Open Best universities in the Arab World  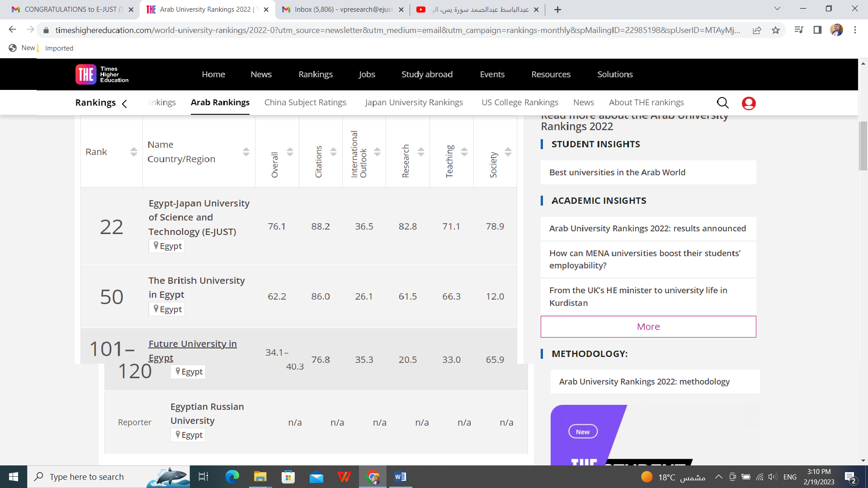click(x=648, y=173)
